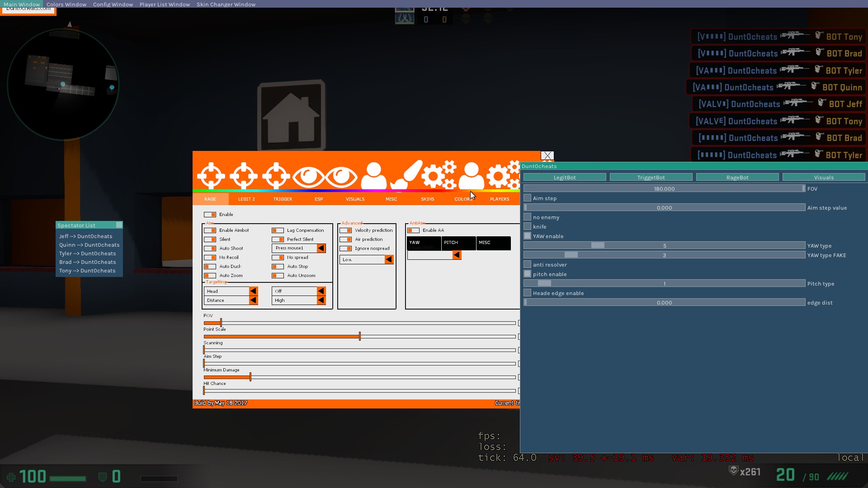The height and width of the screenshot is (488, 868).
Task: Click the small square button in the Spectator List header
Action: tap(119, 225)
